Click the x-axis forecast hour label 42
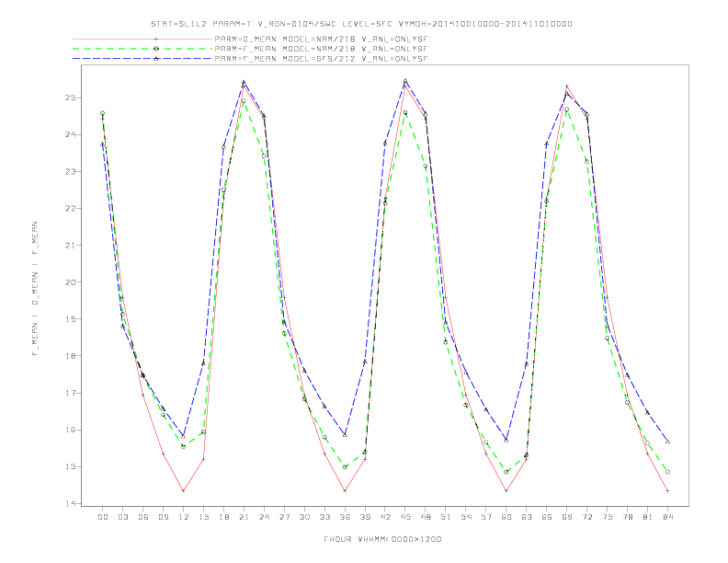The height and width of the screenshot is (563, 728). point(385,517)
